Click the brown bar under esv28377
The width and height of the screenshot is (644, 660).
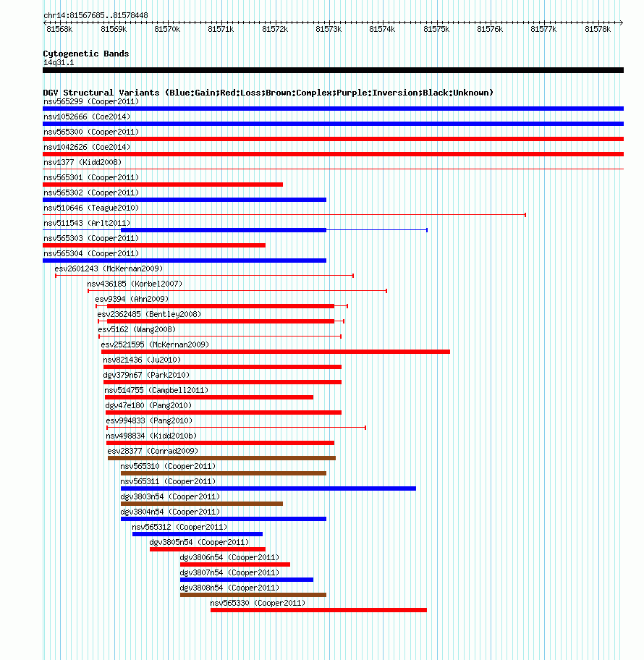tap(222, 458)
